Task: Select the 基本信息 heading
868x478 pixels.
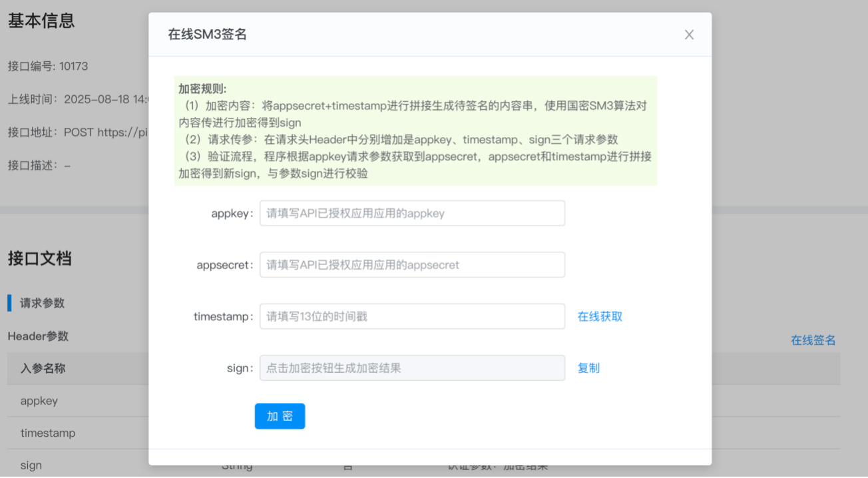Action: [x=41, y=21]
